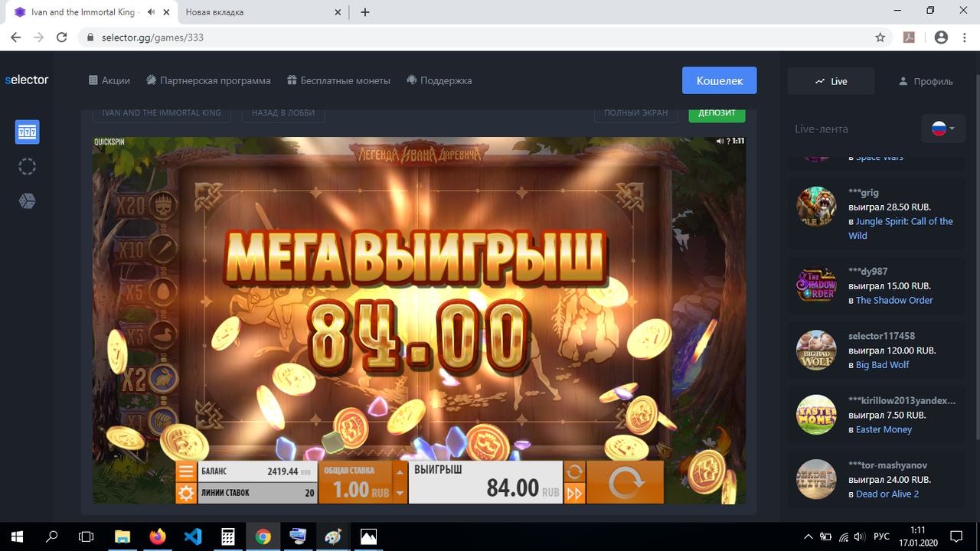Screen dimensions: 980x551
Task: Click the x5 egg multiplier icon
Action: coord(163,291)
